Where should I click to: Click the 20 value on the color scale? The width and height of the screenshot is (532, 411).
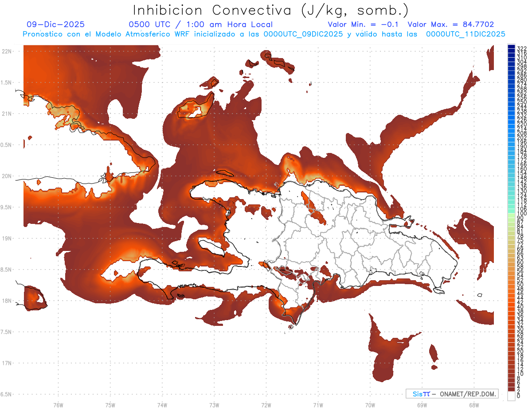(x=520, y=352)
